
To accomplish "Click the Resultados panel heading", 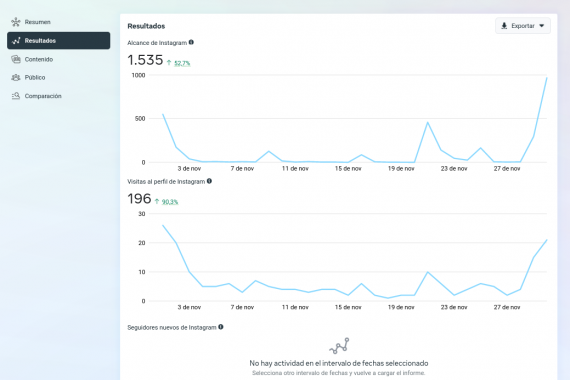I will click(x=146, y=26).
